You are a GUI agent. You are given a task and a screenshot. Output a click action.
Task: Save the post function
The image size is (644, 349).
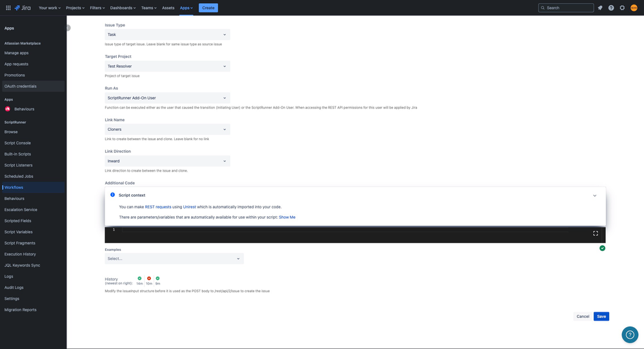[x=601, y=317]
